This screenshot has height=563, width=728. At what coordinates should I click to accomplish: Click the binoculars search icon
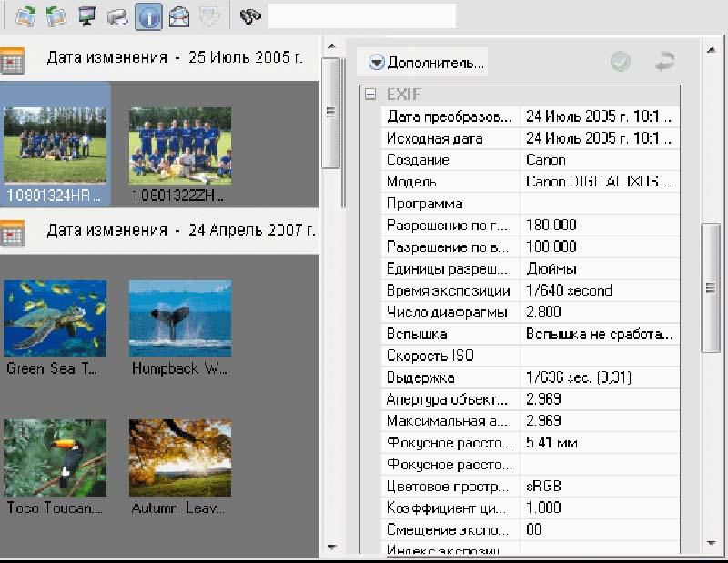click(x=249, y=15)
